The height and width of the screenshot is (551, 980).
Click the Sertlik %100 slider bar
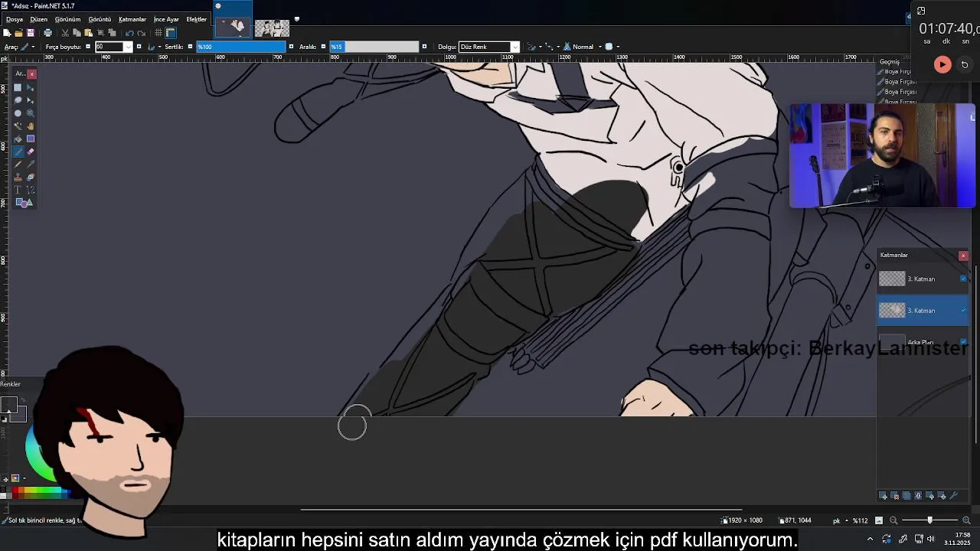(241, 47)
